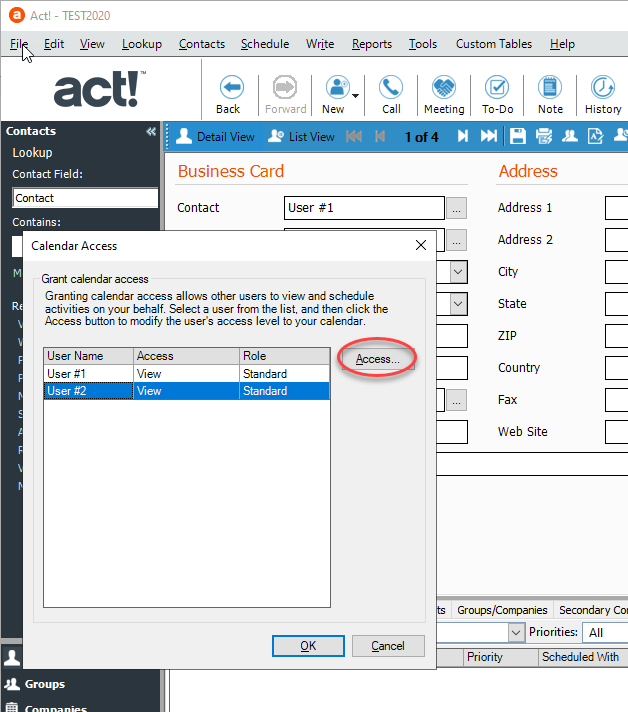Click the Contact Field box in sidebar
This screenshot has width=628, height=712.
85,198
